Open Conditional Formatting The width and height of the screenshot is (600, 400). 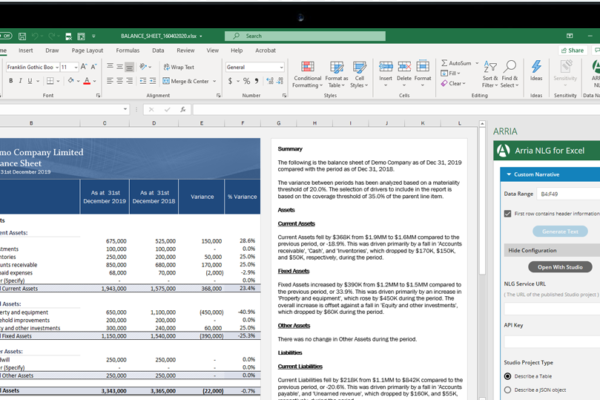coord(307,74)
